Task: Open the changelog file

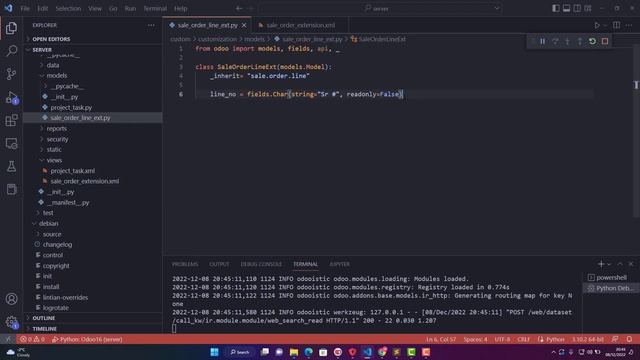Action: coord(57,244)
